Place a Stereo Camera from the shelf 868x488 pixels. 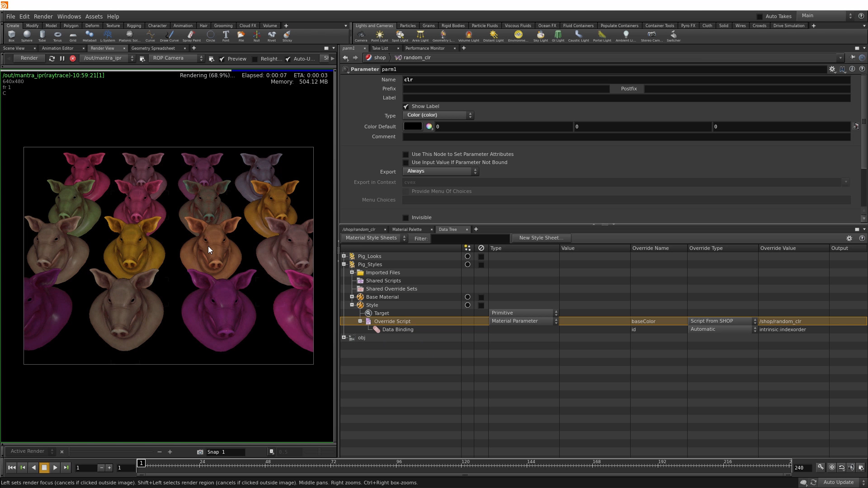point(651,36)
